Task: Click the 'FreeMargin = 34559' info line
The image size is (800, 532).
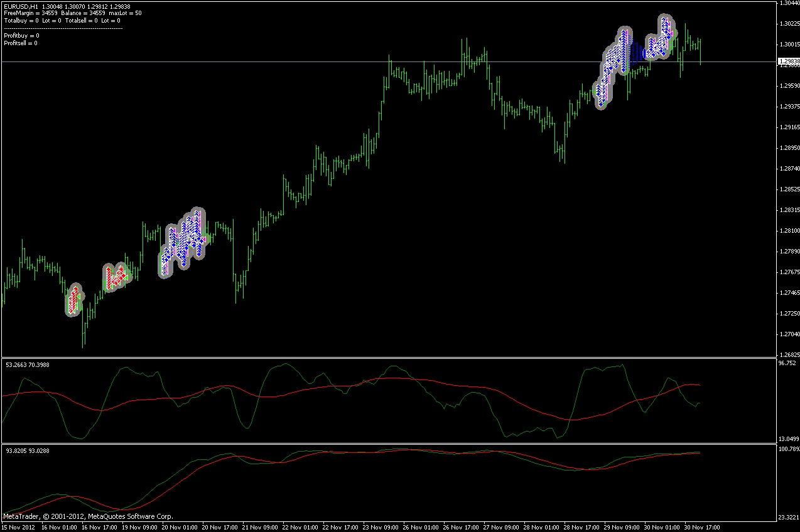Action: pyautogui.click(x=31, y=13)
